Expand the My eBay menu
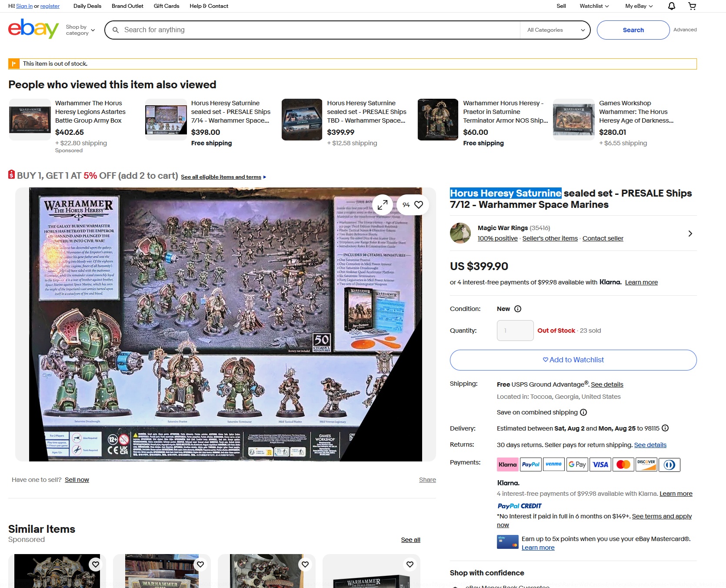 coord(639,6)
